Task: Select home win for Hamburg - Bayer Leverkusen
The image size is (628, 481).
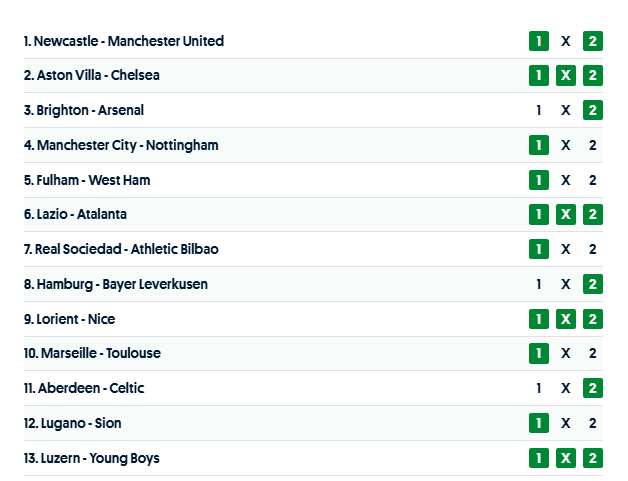Action: [x=539, y=284]
